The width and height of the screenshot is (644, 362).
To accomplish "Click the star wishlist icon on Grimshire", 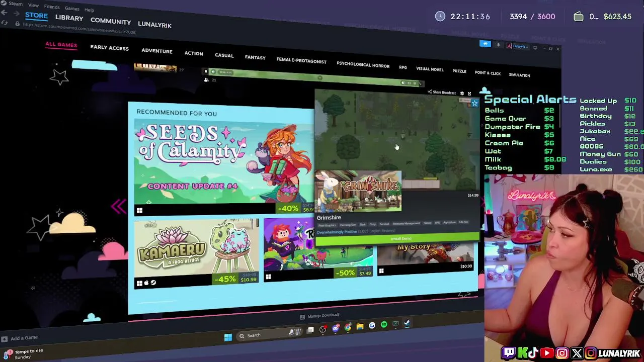I will tap(474, 103).
